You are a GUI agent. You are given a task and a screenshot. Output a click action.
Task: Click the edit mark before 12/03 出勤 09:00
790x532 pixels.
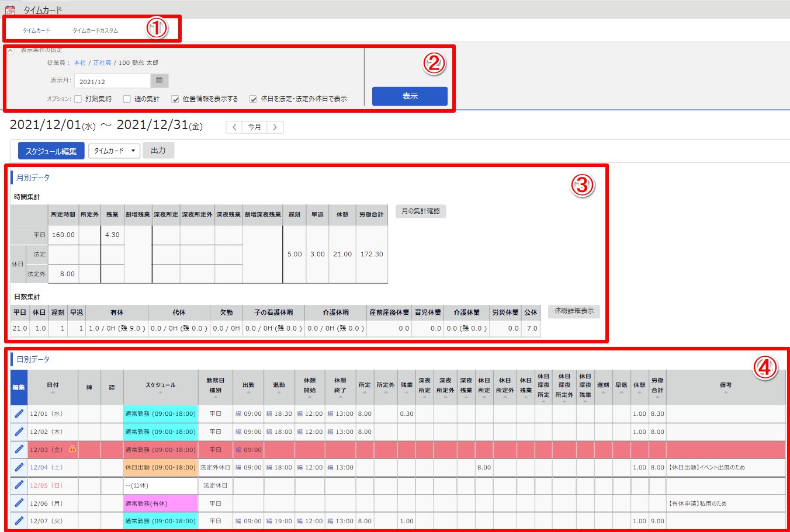coord(238,450)
